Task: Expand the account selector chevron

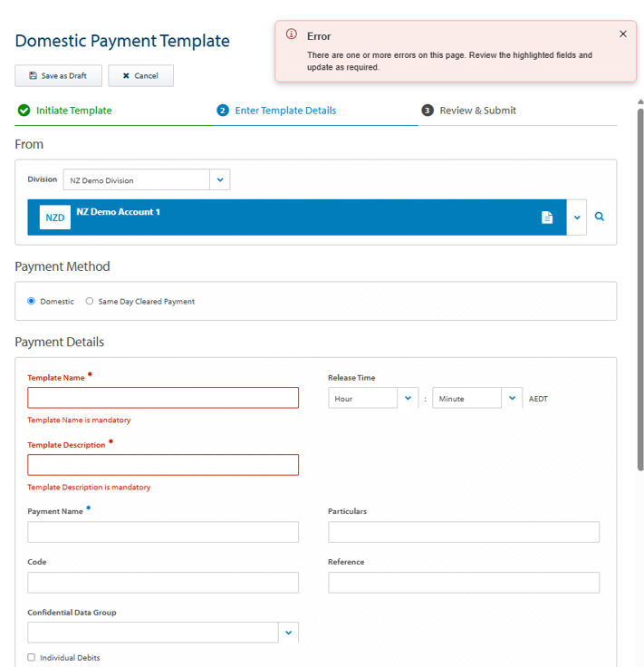Action: pyautogui.click(x=577, y=217)
